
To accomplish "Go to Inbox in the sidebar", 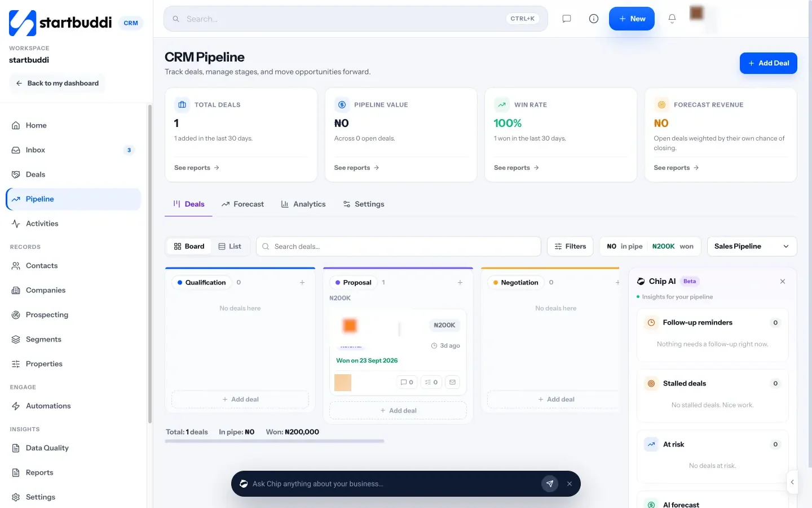I will pyautogui.click(x=73, y=150).
